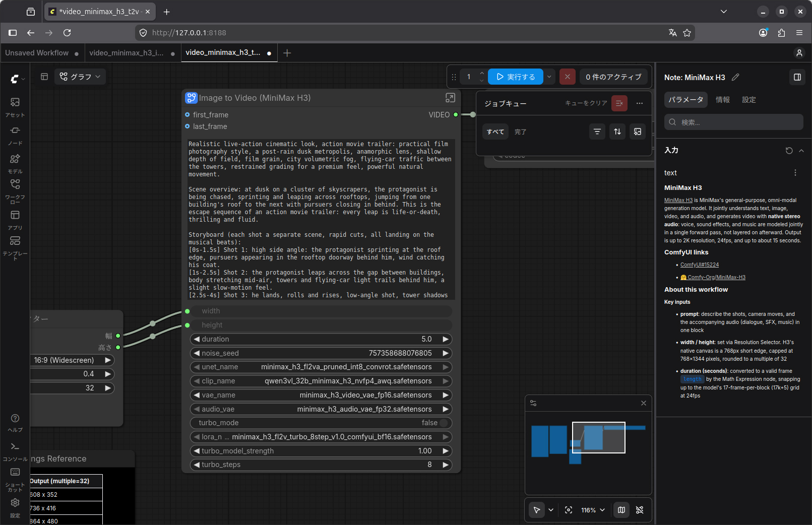Screen dimensions: 812x525
Task: Decrease the turbo_steps value arrow
Action: pyautogui.click(x=197, y=465)
